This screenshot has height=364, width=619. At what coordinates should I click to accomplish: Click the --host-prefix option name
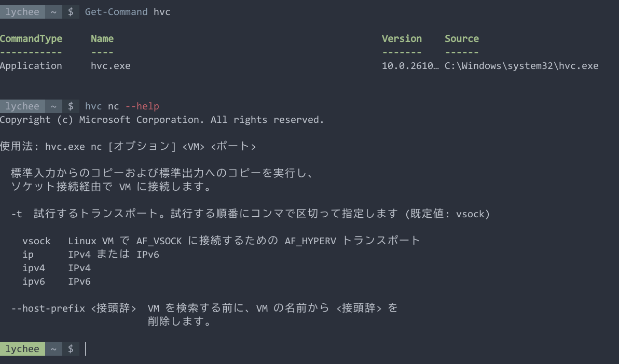[x=48, y=309]
